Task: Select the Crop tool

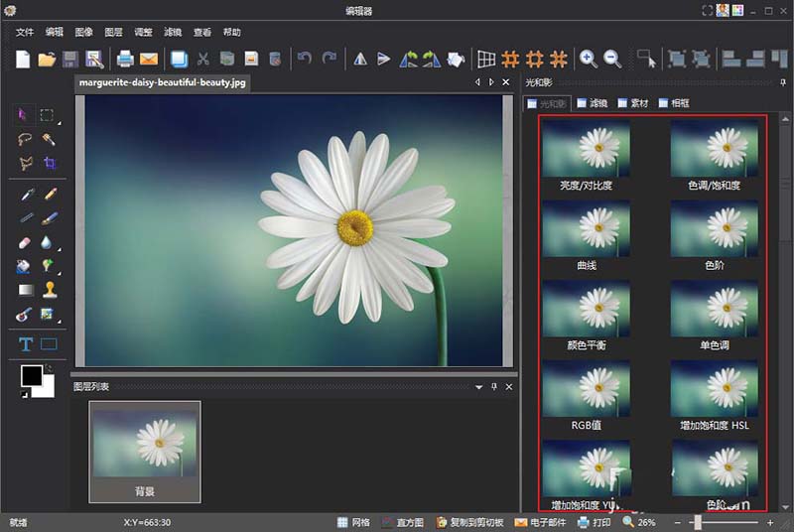Action: 48,165
